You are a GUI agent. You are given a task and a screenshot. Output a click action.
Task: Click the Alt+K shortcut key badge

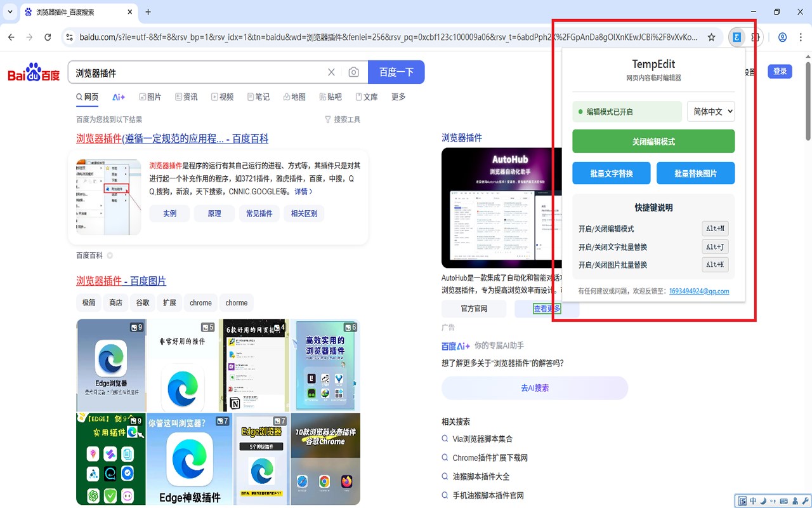[x=715, y=265]
